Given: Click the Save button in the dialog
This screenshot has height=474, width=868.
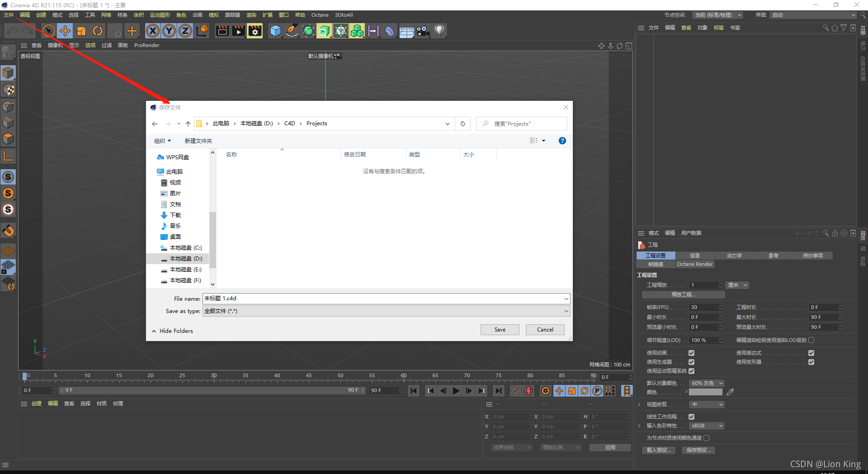Looking at the screenshot, I should (500, 329).
